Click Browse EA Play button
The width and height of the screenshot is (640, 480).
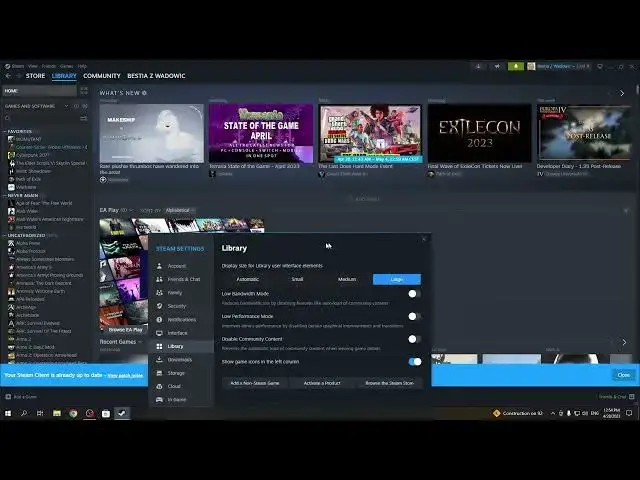point(125,330)
